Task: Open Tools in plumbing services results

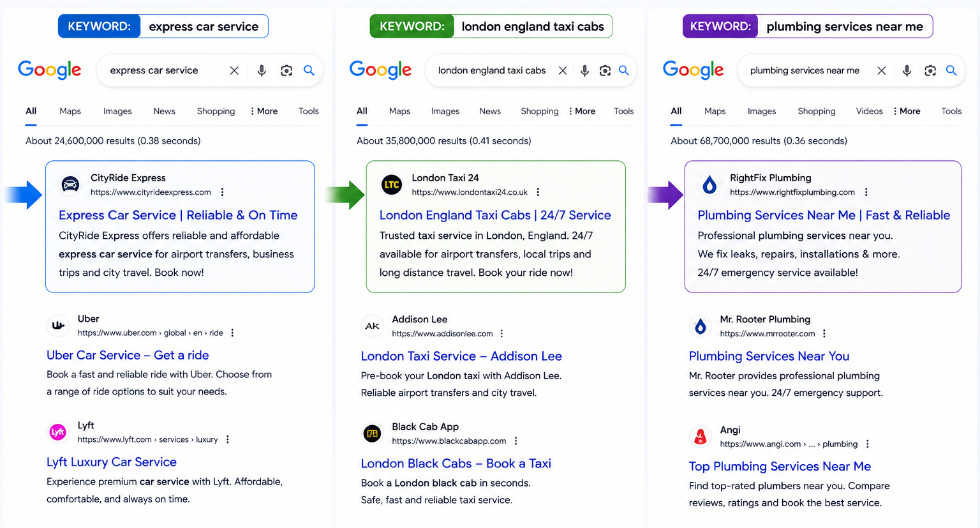Action: pyautogui.click(x=951, y=111)
